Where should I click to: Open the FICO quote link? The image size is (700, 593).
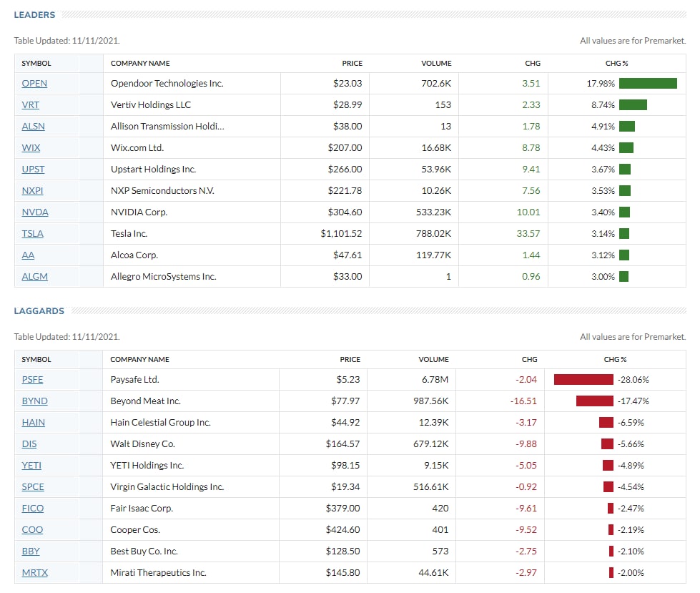point(33,508)
